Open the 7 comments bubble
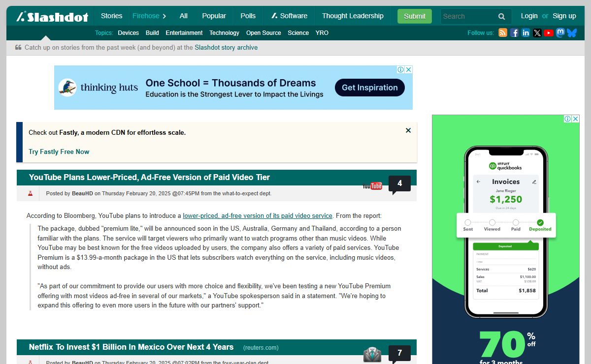This screenshot has width=591, height=364. coord(399,353)
